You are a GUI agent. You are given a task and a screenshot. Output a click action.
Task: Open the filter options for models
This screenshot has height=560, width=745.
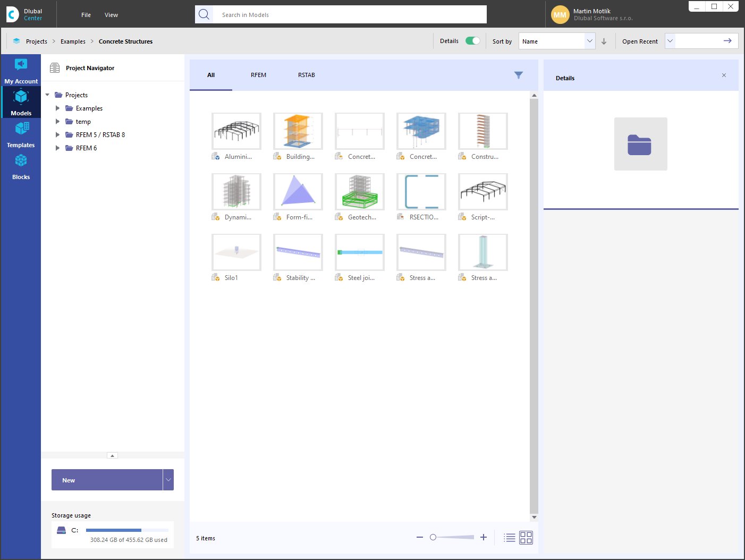click(518, 75)
